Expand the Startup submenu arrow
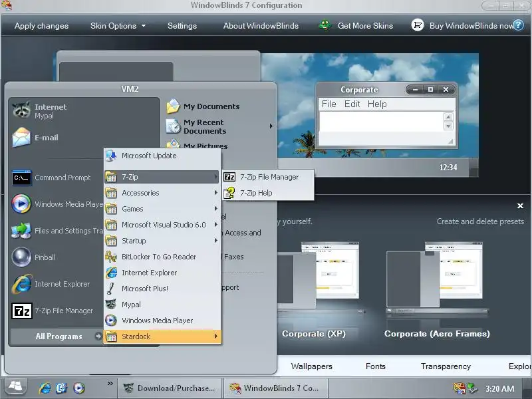Viewport: 532px width, 399px height. [x=215, y=241]
